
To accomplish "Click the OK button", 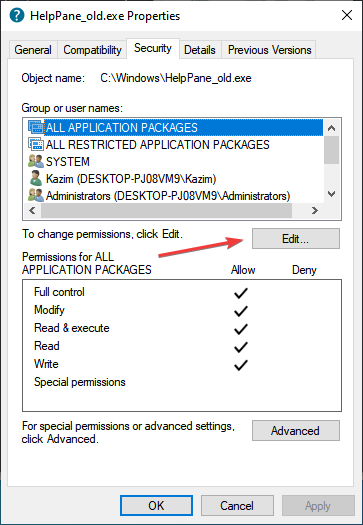I will 156,506.
